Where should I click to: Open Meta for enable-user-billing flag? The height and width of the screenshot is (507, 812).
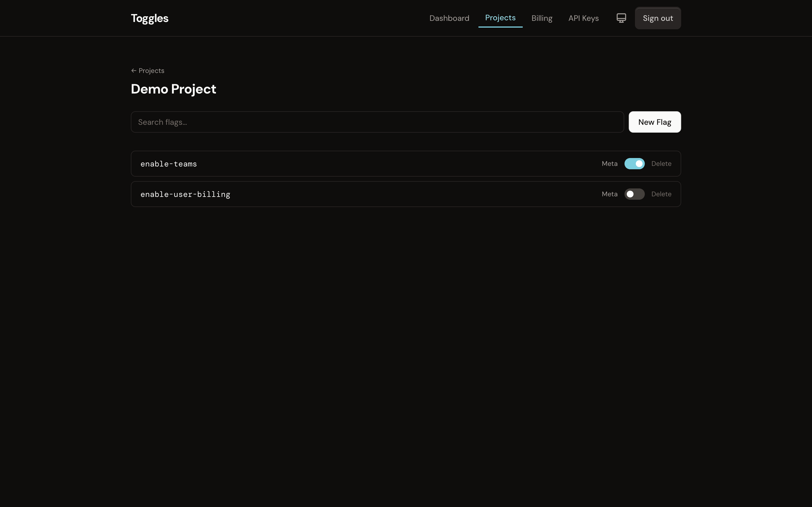pos(609,194)
